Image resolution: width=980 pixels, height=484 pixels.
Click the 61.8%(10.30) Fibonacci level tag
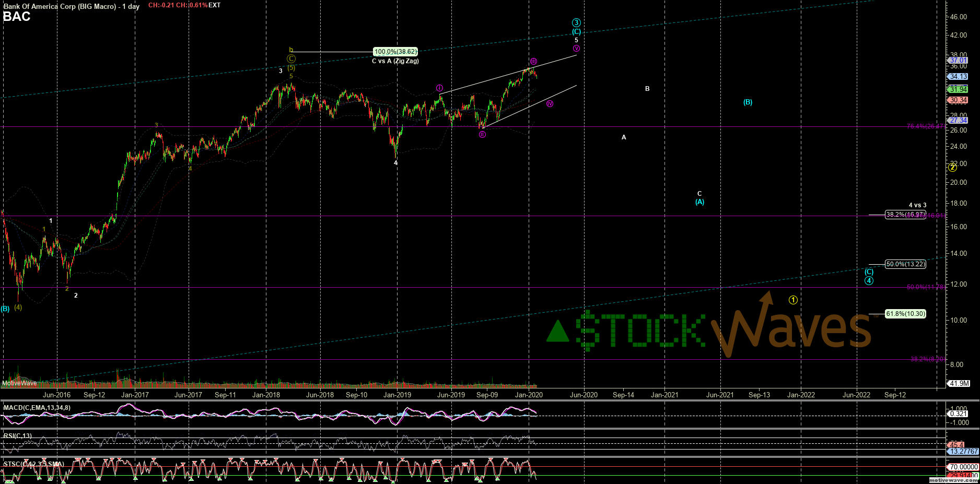[x=905, y=314]
